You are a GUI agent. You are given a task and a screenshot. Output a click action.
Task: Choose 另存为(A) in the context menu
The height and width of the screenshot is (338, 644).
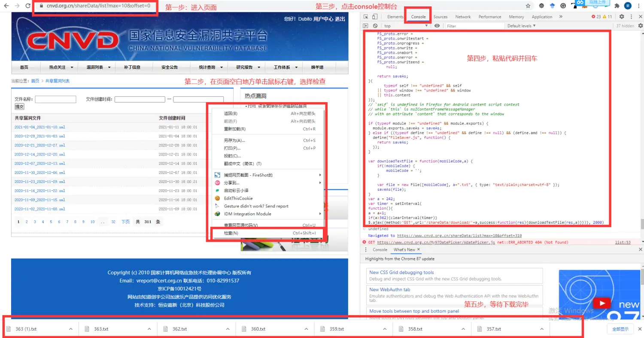click(269, 140)
